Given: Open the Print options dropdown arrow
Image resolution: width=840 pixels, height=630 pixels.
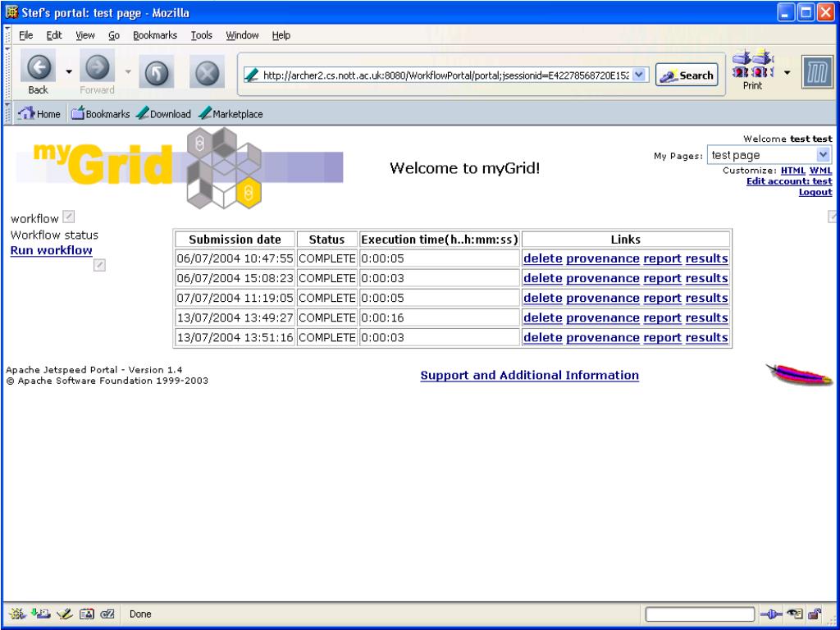Looking at the screenshot, I should click(x=787, y=72).
